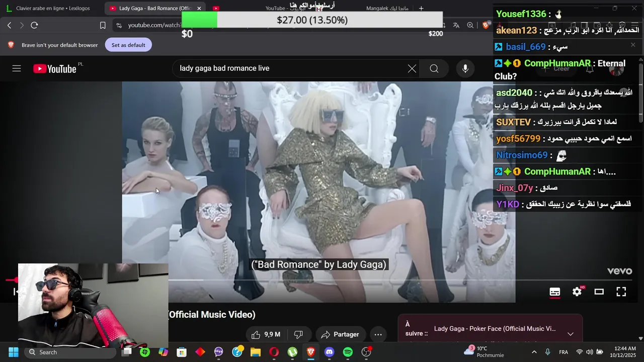Go to the YouTube home logo
Screen dimensions: 644x362
pos(55,69)
